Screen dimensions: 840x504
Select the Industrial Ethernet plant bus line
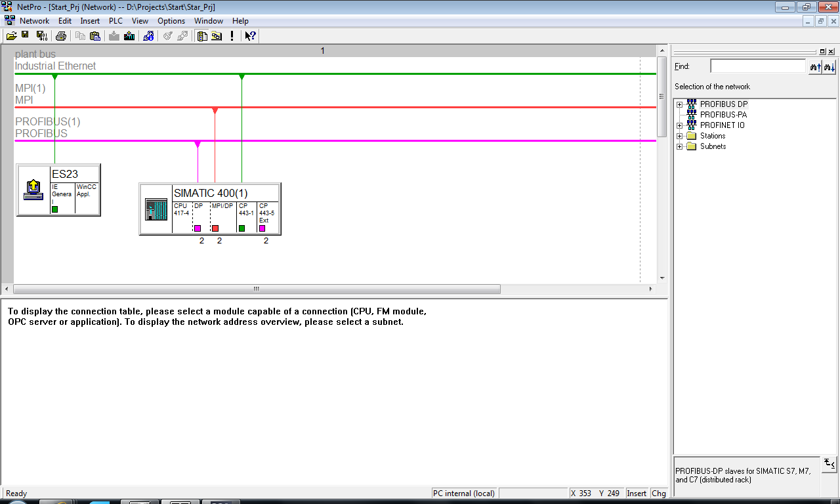point(335,73)
